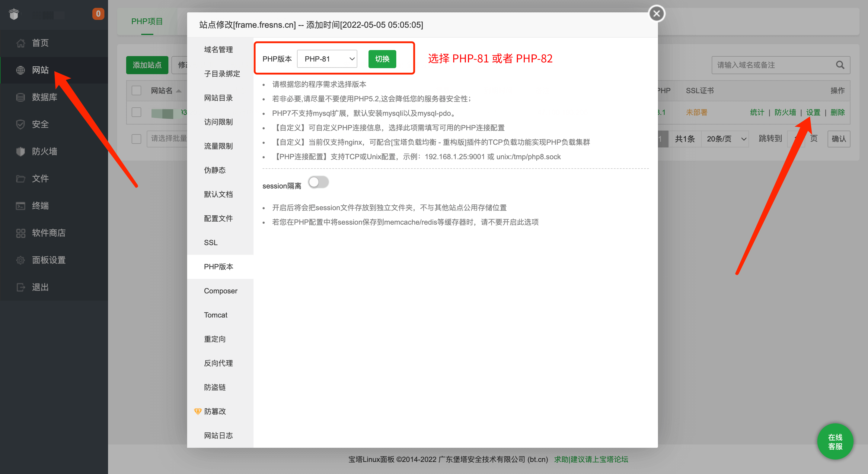The image size is (868, 474).
Task: Open 流量限制 tab
Action: [220, 146]
